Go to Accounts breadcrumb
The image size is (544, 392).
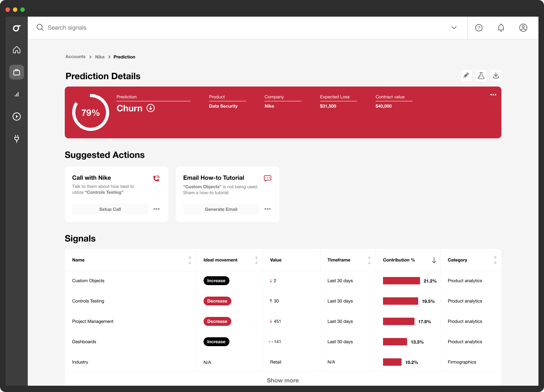[x=75, y=57]
